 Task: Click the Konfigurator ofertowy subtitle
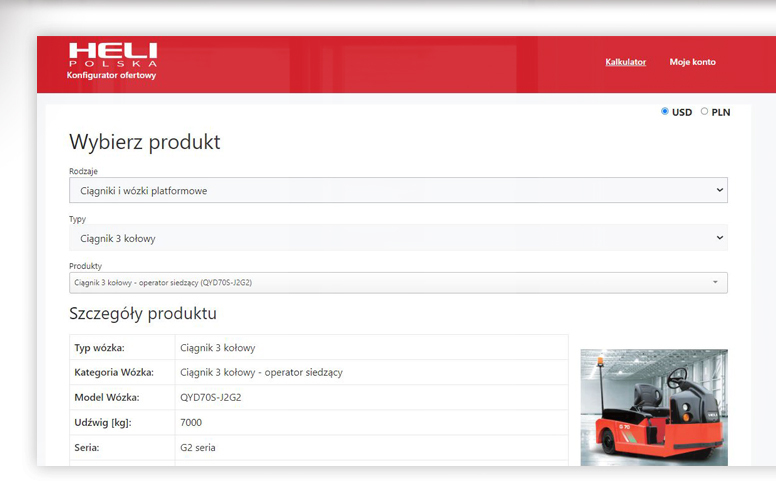[111, 75]
